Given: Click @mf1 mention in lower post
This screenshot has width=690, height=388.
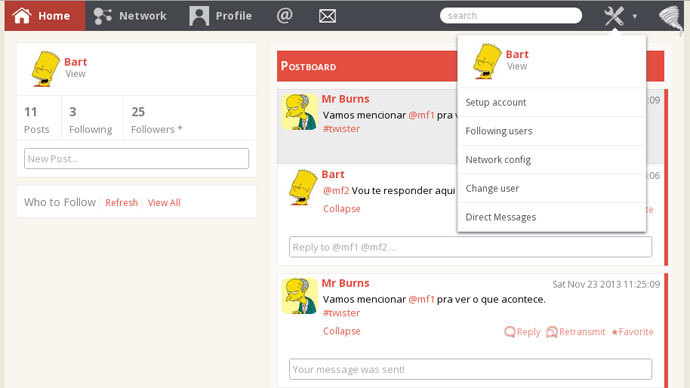Looking at the screenshot, I should point(421,300).
